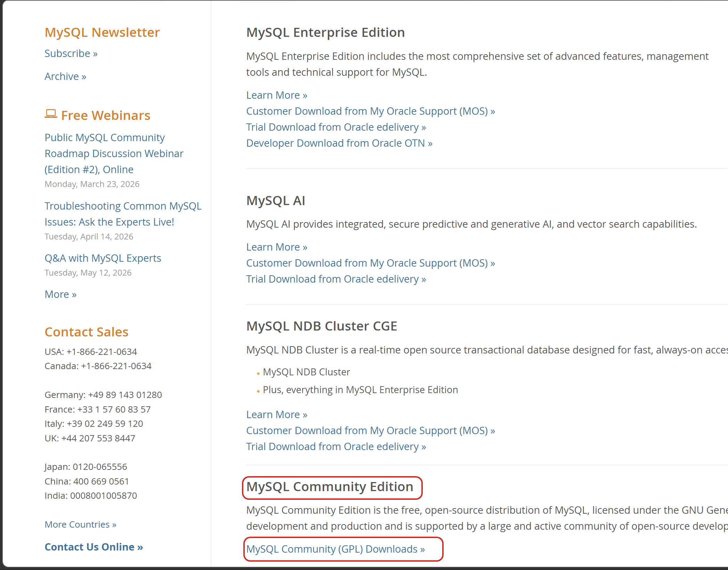
Task: Click the Italy: +39 02 249 59 120 line
Action: click(94, 424)
